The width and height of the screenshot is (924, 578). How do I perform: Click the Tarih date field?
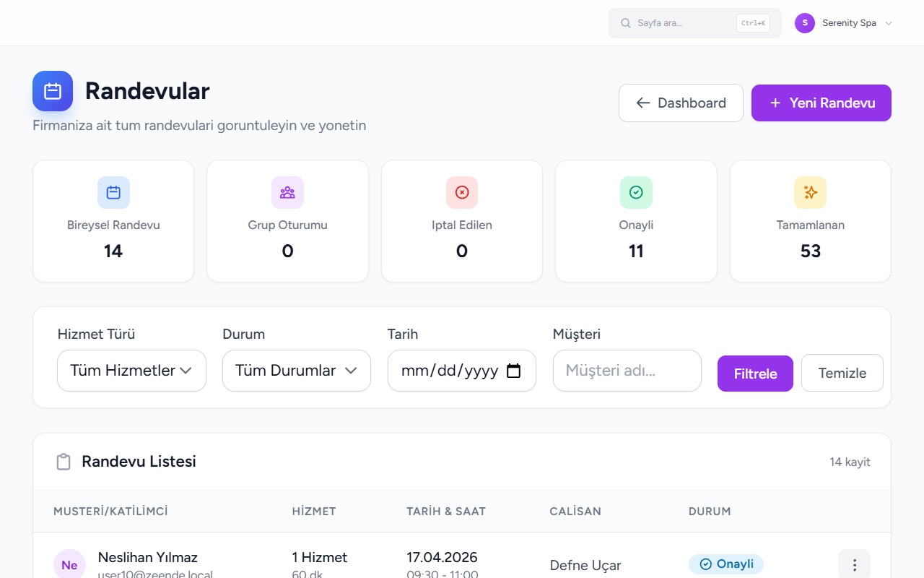click(x=462, y=371)
